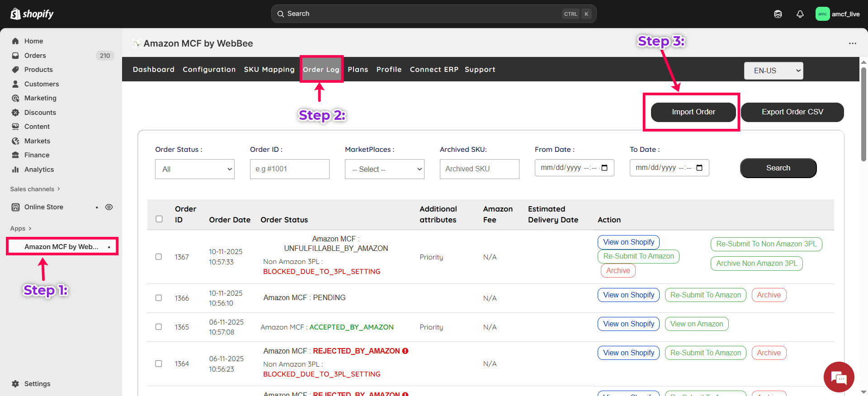The image size is (868, 396).
Task: Open the Configuration tab
Action: coord(209,70)
